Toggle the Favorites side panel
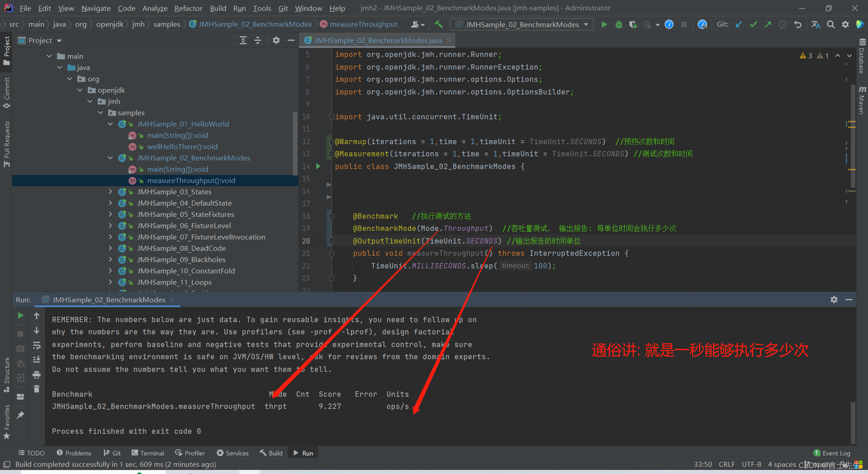Viewport: 868px width, 474px height. 6,422
